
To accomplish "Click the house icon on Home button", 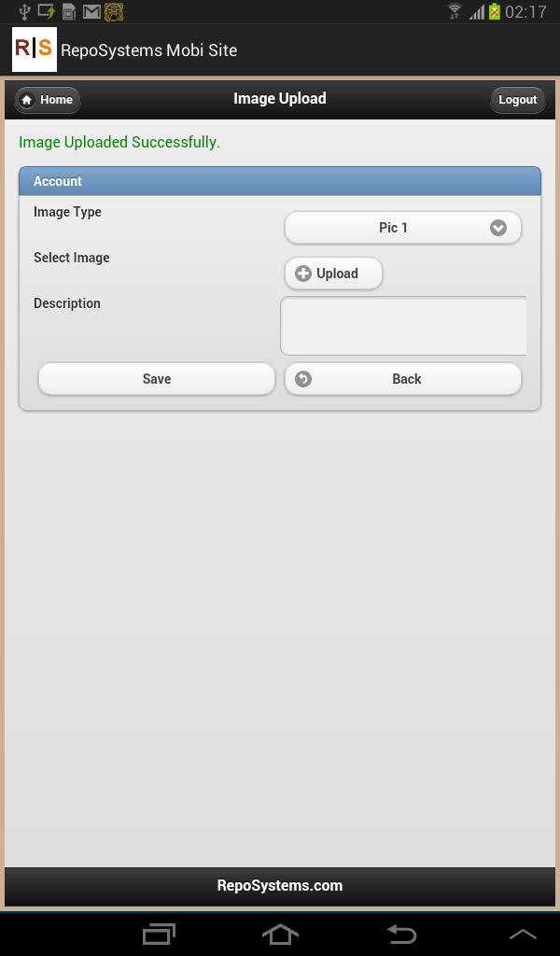I will (x=27, y=99).
